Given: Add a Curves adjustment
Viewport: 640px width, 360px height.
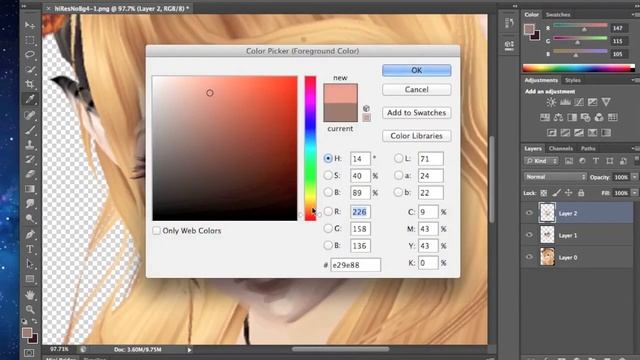Looking at the screenshot, I should pyautogui.click(x=579, y=102).
